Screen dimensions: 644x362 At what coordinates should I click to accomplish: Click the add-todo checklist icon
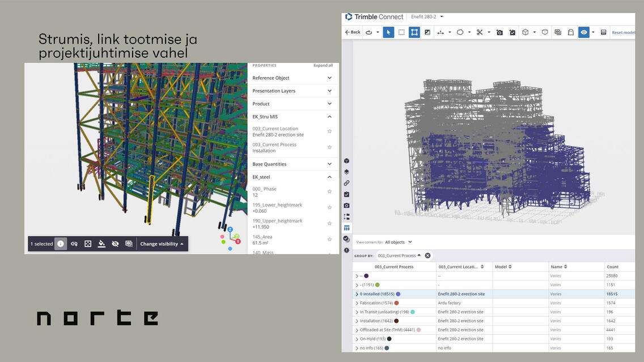(x=512, y=32)
